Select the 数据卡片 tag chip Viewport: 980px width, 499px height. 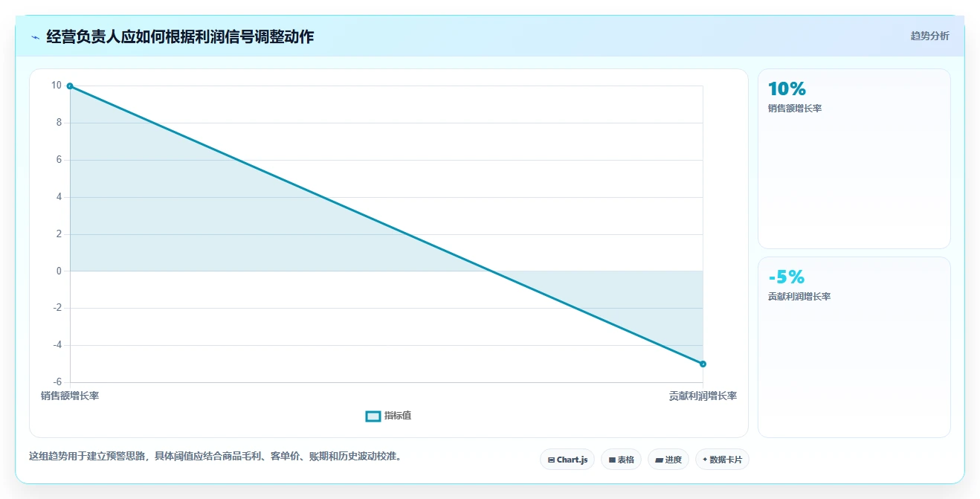722,460
